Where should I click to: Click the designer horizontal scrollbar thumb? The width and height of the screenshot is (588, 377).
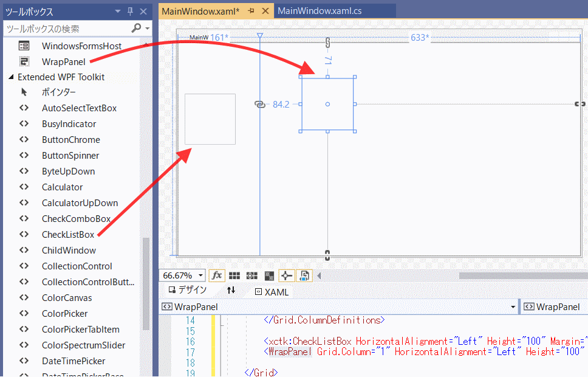click(524, 276)
